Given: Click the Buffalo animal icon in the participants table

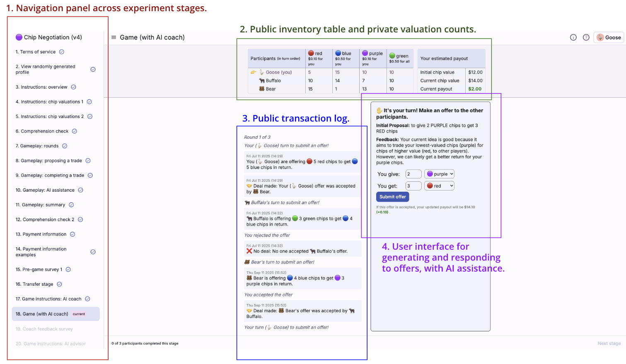Looking at the screenshot, I should [x=262, y=81].
